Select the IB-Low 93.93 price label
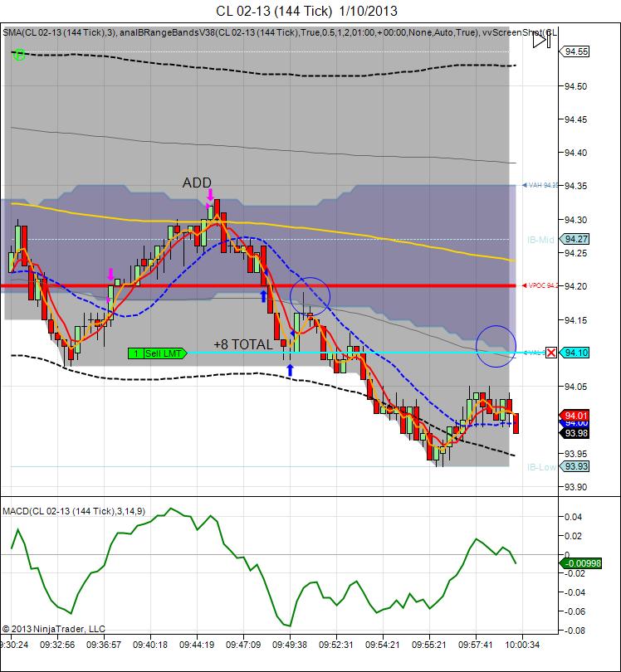The height and width of the screenshot is (672, 621). (575, 466)
